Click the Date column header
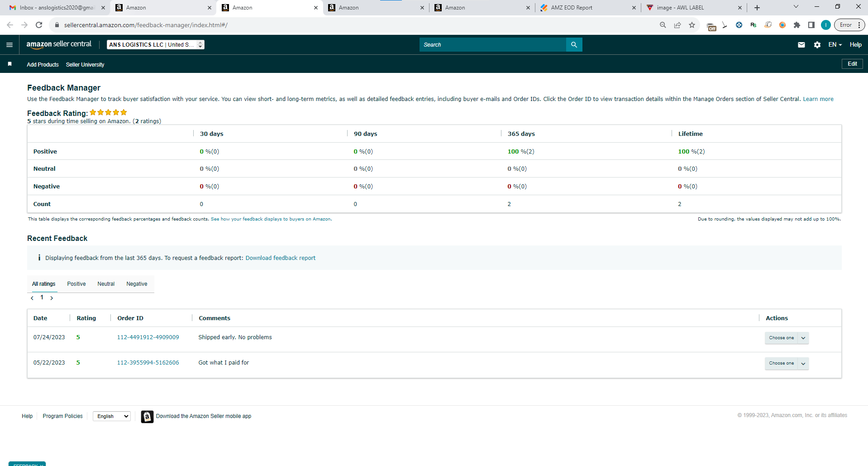The height and width of the screenshot is (466, 868). click(40, 318)
